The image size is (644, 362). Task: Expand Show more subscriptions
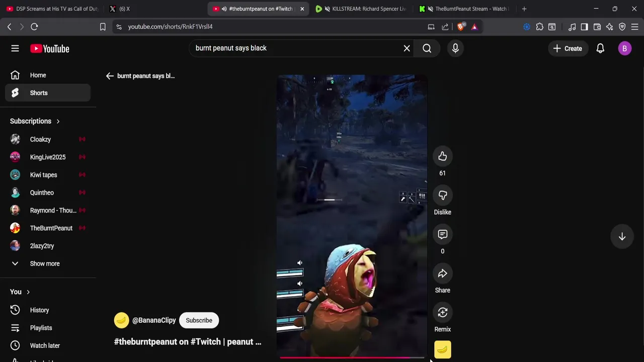click(48, 263)
